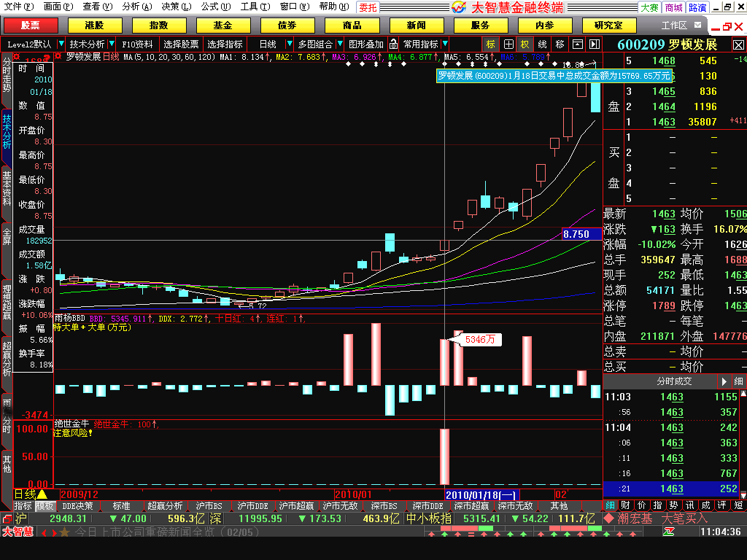Click the 8.750 price label on chart axis
The image size is (747, 560).
[x=581, y=234]
